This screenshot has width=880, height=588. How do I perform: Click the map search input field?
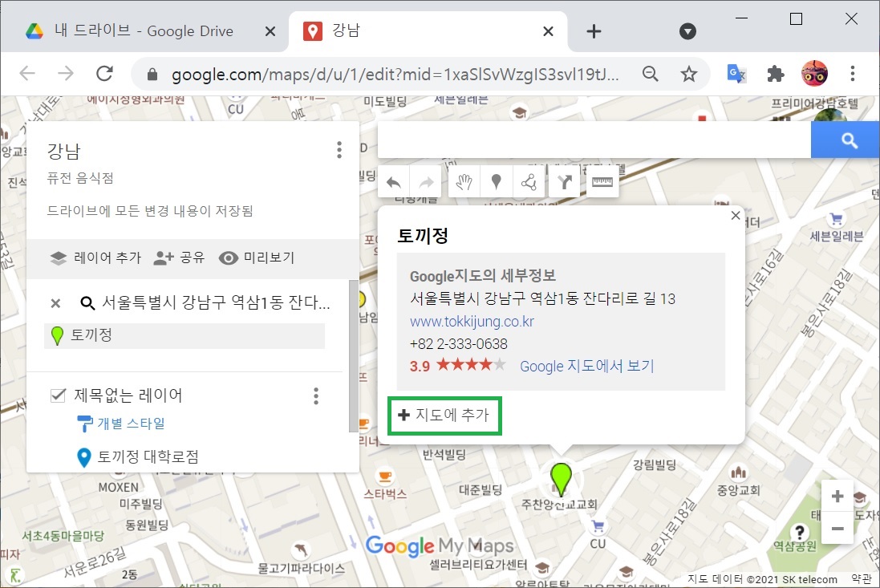coord(594,140)
